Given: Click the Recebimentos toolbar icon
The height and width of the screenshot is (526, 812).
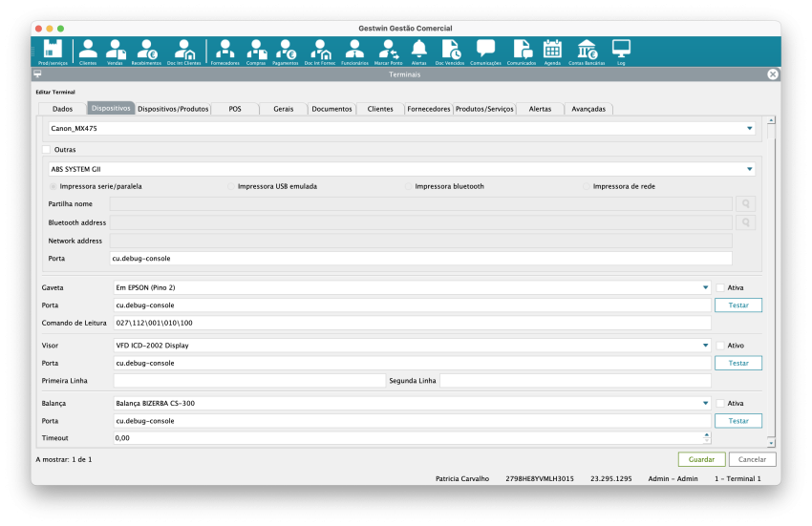Looking at the screenshot, I should pyautogui.click(x=146, y=50).
